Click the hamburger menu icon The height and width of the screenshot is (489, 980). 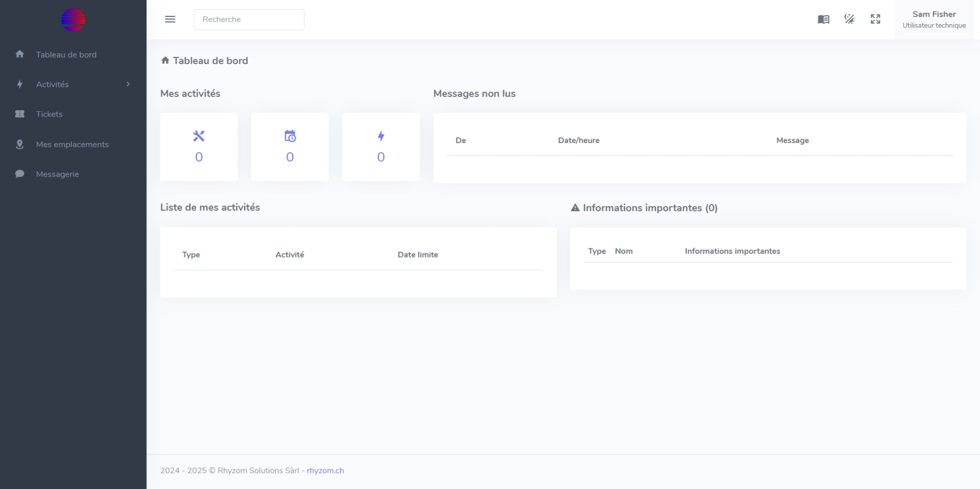170,19
